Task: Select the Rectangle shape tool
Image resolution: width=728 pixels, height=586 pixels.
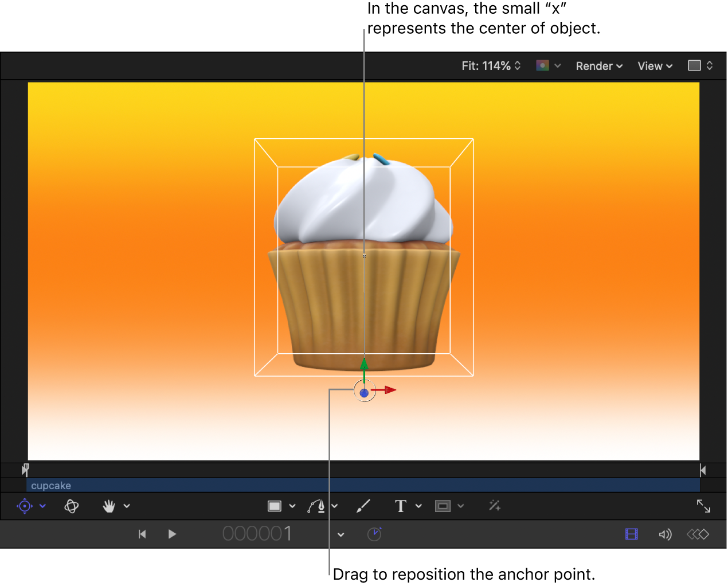Action: click(x=276, y=506)
